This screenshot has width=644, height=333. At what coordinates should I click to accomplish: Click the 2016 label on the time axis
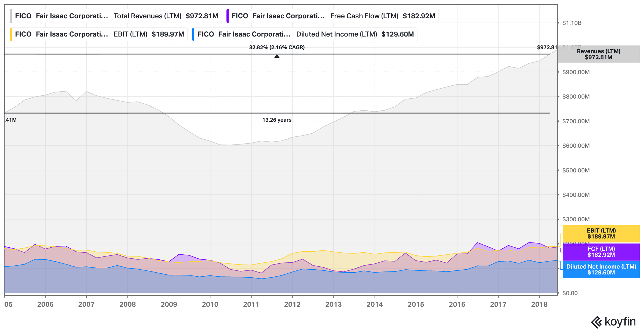(x=457, y=304)
